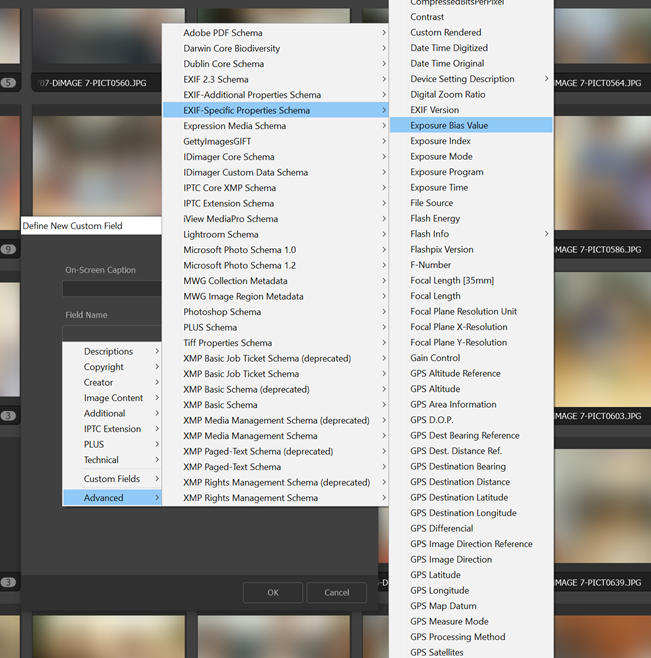Choose GPS Latitude property

(x=471, y=575)
